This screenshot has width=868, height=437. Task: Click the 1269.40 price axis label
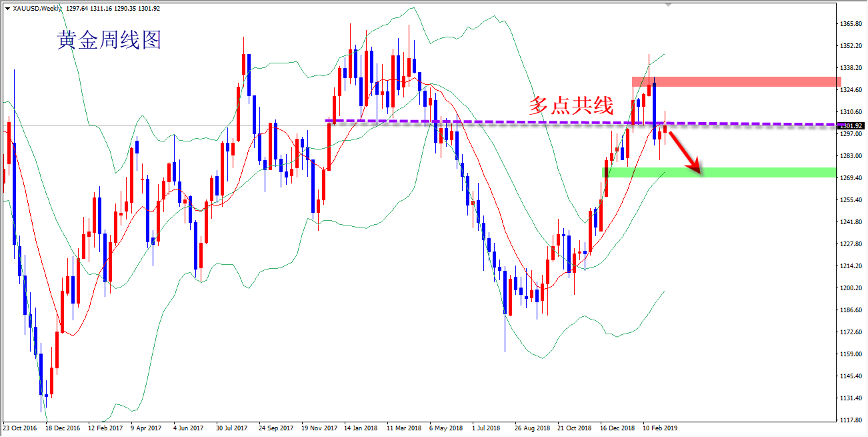[x=851, y=178]
